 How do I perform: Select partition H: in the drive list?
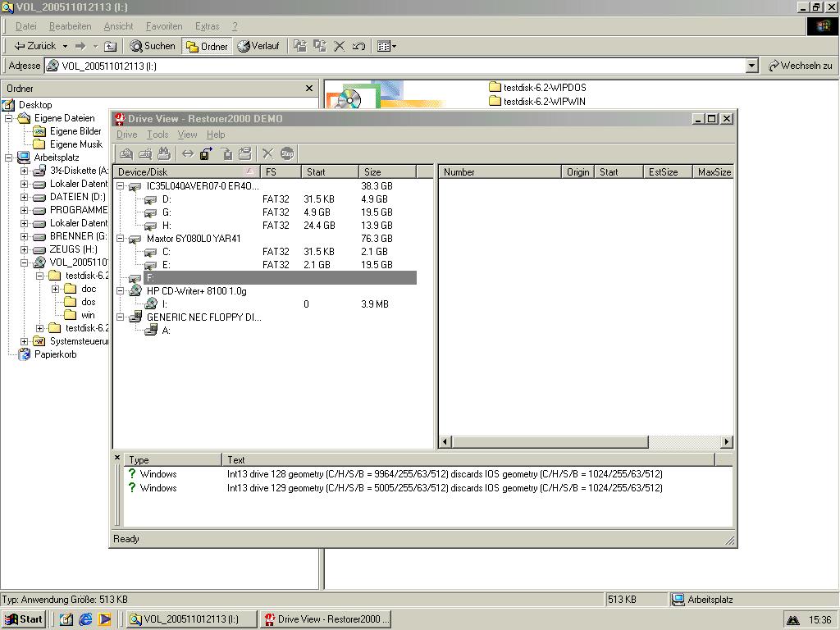click(x=167, y=226)
